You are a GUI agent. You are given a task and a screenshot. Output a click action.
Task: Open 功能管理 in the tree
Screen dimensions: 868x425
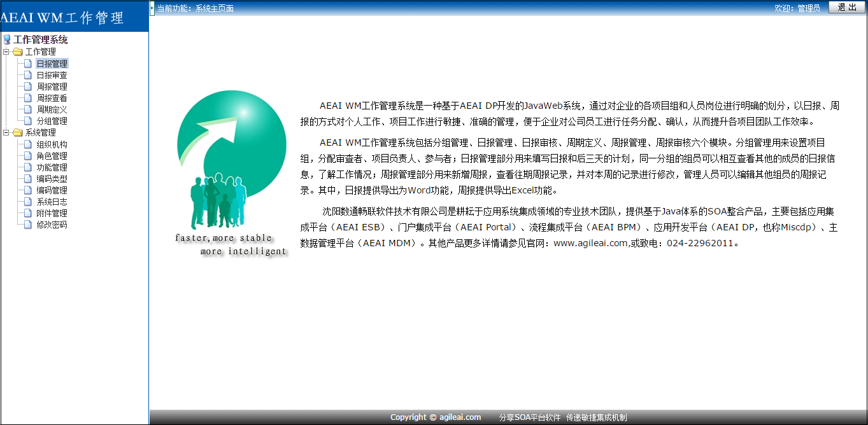click(x=52, y=167)
